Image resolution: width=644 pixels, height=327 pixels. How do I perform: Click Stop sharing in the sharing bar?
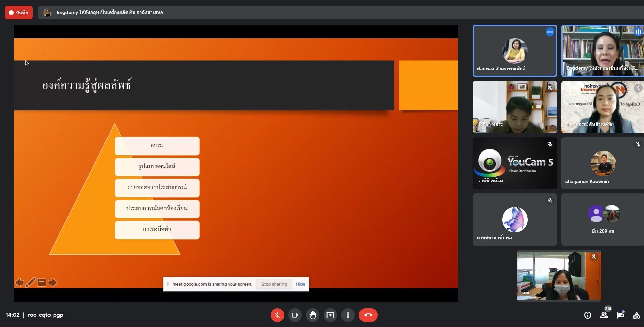[274, 284]
